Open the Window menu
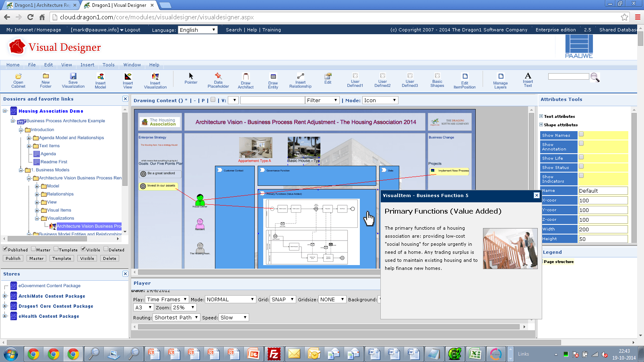 pos(132,65)
